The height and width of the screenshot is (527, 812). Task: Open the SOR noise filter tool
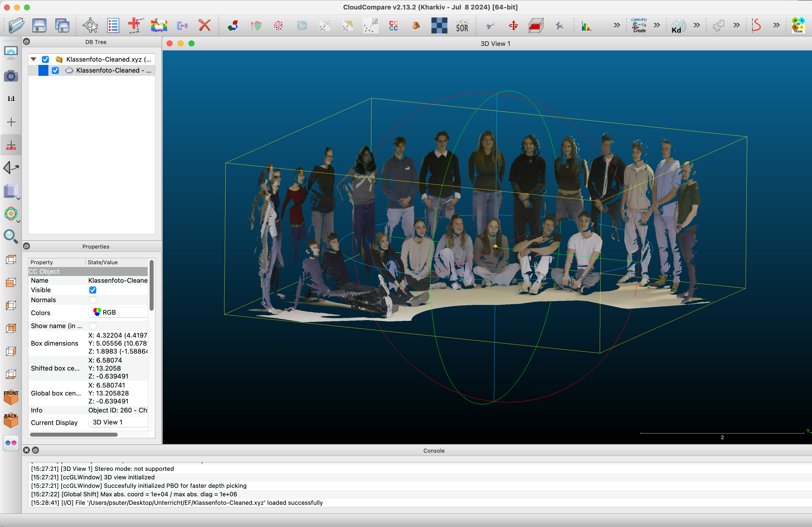462,26
